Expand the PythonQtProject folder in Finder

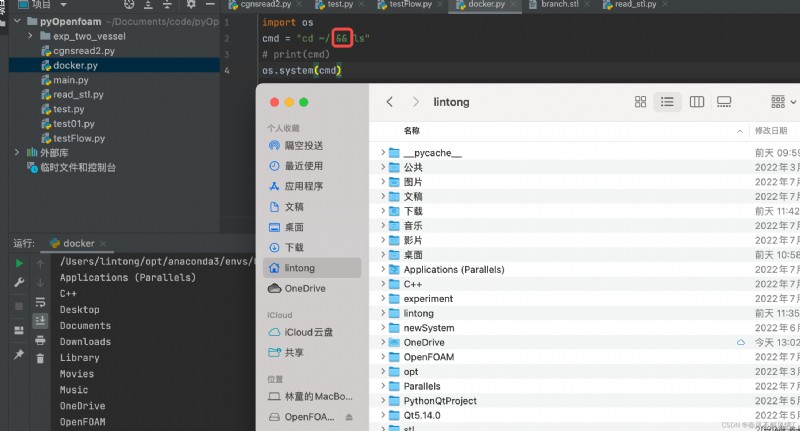tap(383, 400)
